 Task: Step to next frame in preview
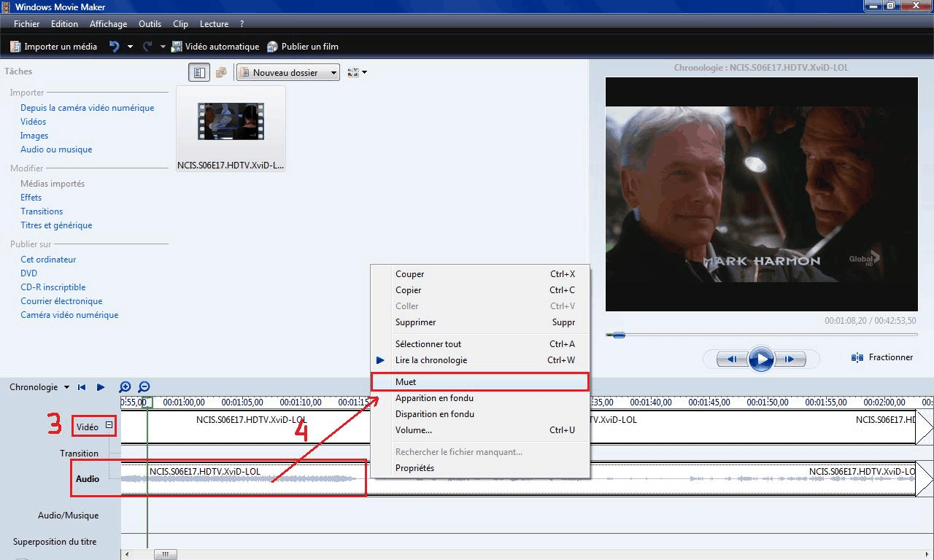pyautogui.click(x=790, y=359)
